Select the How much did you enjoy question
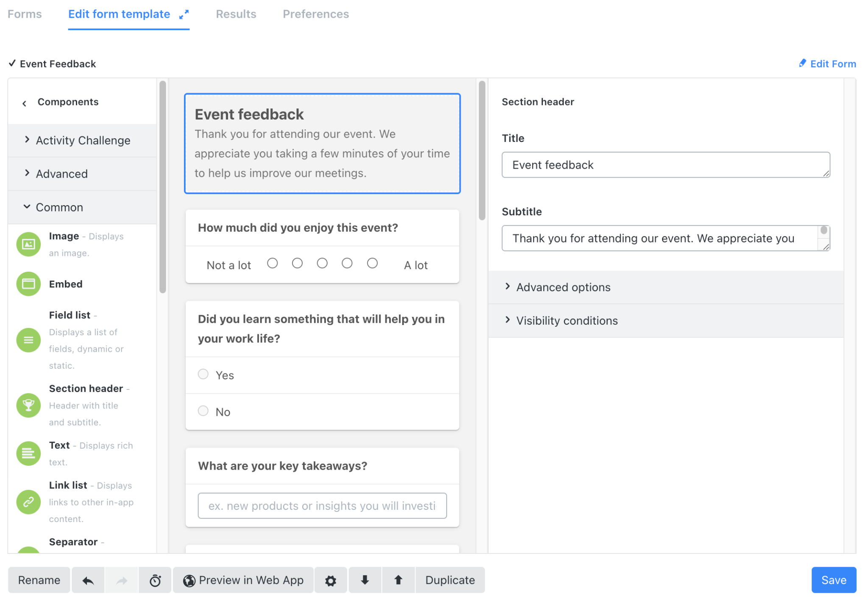Viewport: 868px width, 606px height. tap(322, 246)
